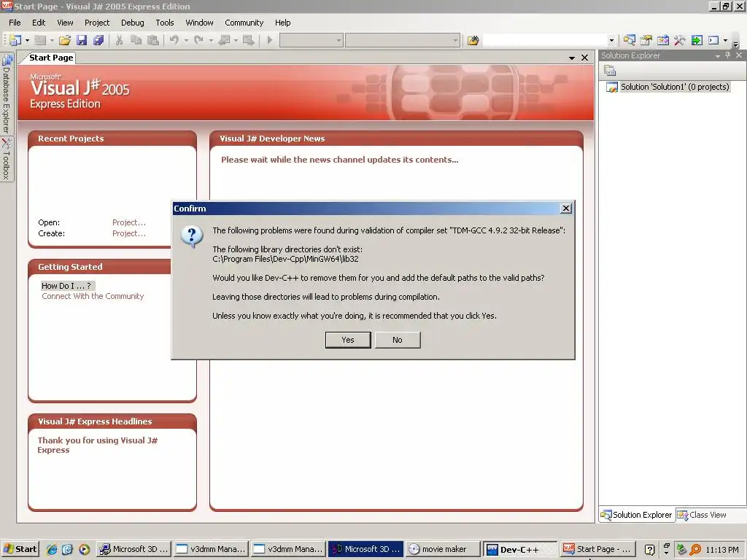Open the Tools menu
747x560 pixels.
pyautogui.click(x=165, y=23)
